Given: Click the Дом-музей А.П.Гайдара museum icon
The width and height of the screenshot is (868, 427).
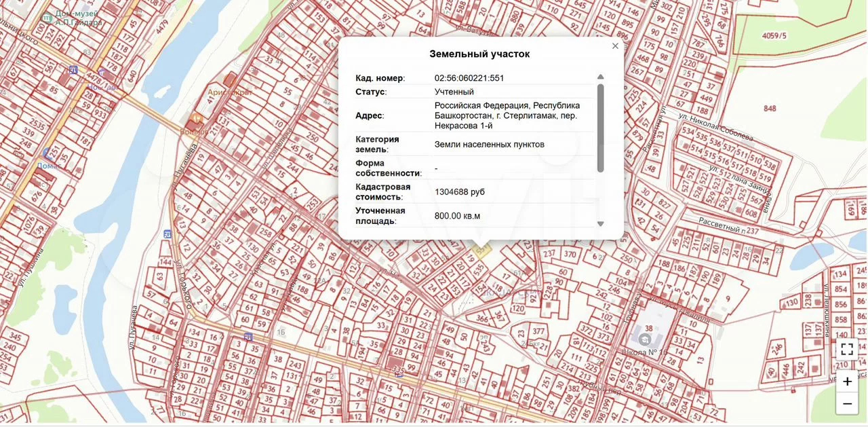Looking at the screenshot, I should [46, 16].
